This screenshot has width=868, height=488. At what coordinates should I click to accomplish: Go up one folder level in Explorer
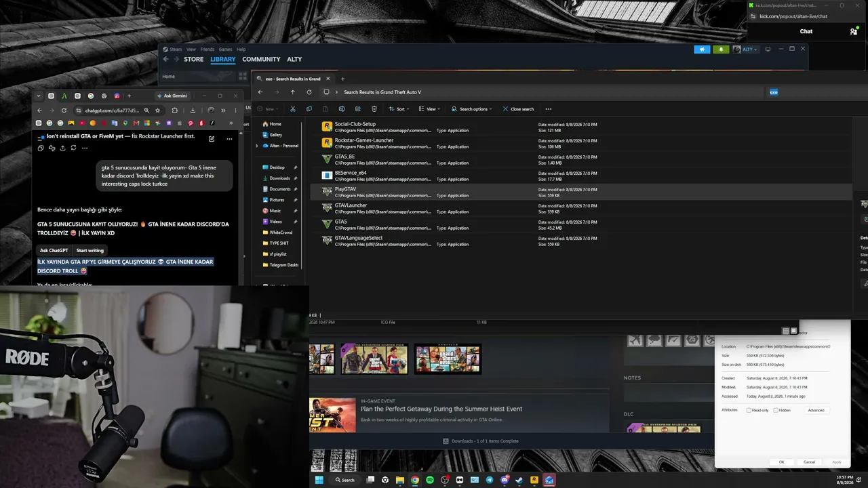(x=293, y=92)
